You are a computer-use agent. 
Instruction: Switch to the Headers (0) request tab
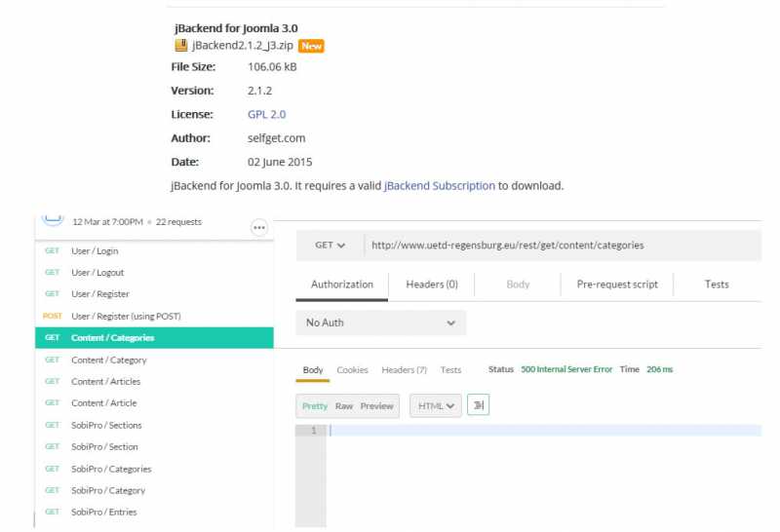point(432,285)
